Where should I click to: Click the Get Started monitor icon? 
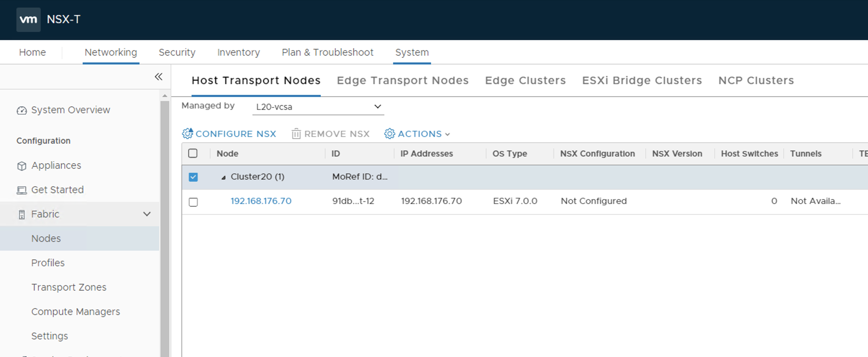[x=22, y=190]
